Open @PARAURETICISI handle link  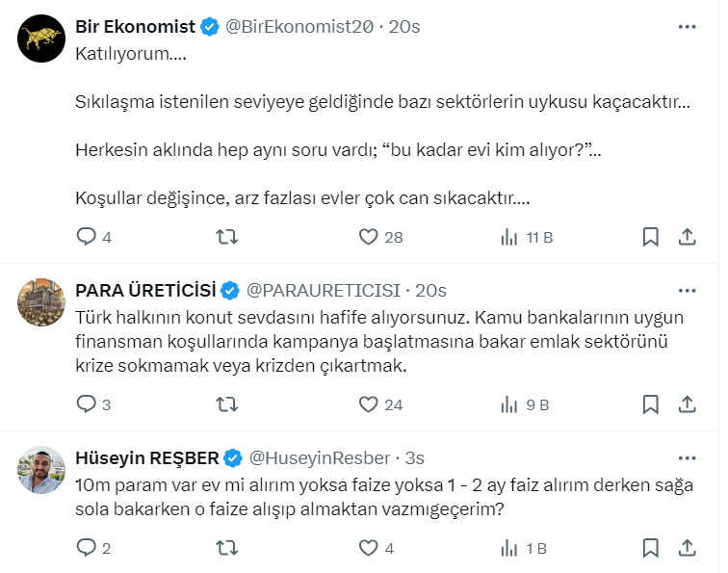(324, 290)
